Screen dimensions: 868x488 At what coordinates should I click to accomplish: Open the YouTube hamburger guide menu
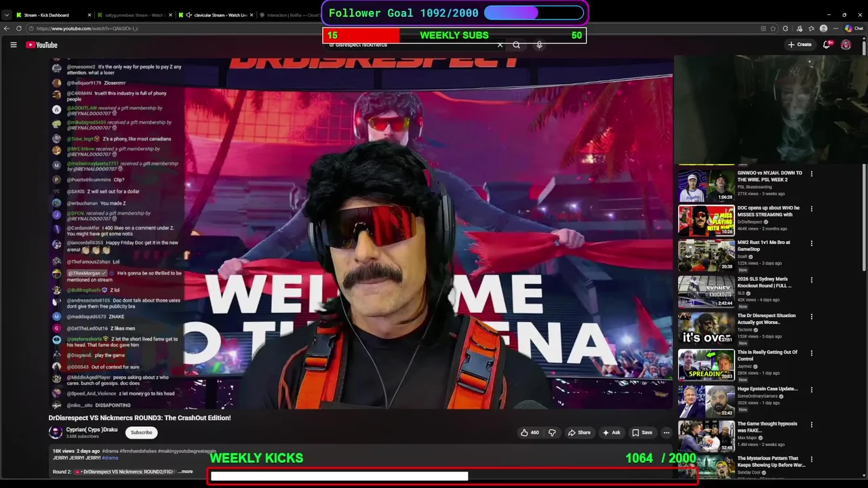click(x=13, y=45)
